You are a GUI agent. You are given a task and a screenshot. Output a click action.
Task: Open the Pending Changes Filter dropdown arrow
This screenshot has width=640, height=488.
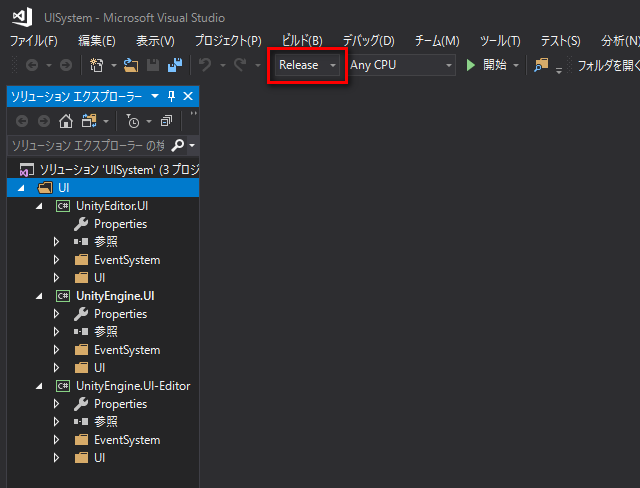tap(149, 122)
